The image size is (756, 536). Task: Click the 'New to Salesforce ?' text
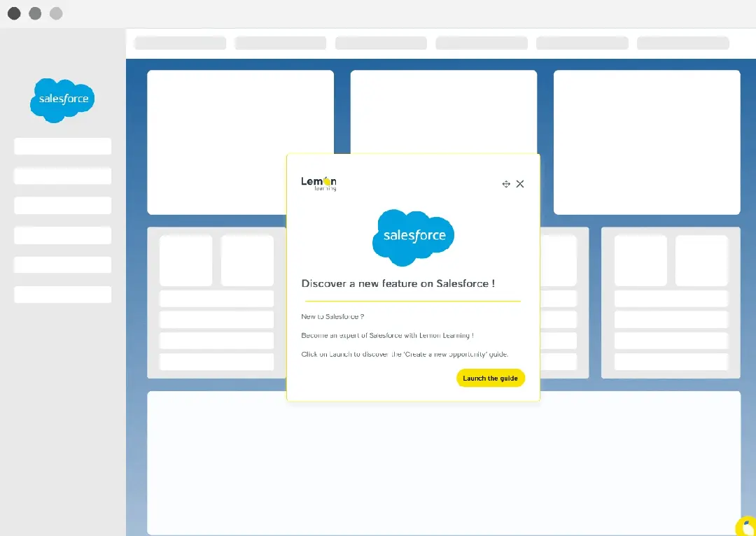[332, 316]
